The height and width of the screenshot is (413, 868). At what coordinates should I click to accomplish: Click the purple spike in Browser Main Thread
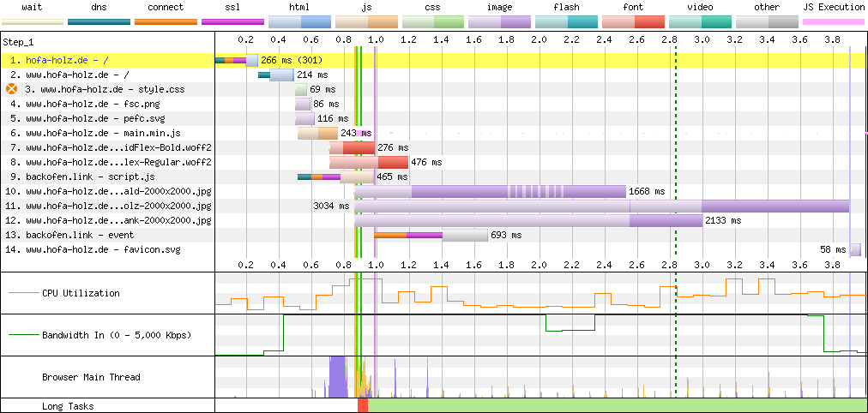[337, 378]
